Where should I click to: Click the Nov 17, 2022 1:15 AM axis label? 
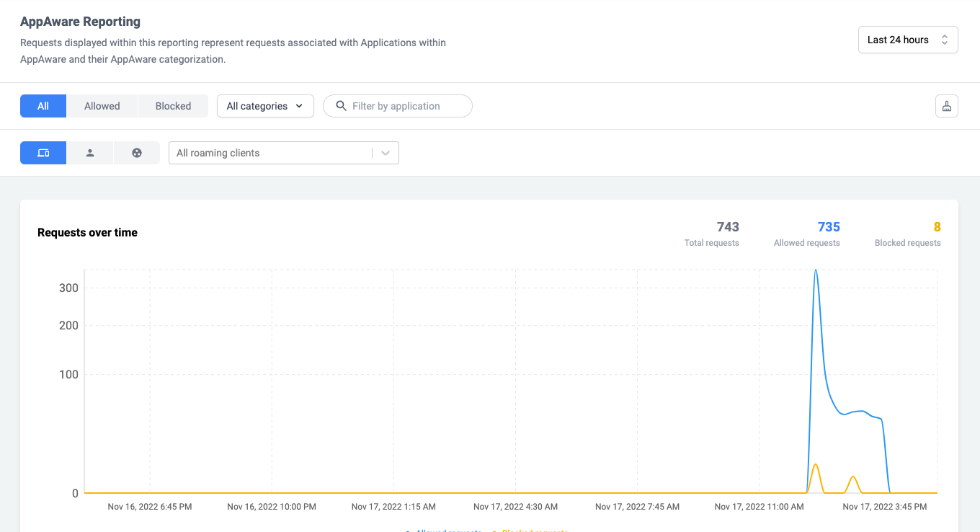[393, 507]
